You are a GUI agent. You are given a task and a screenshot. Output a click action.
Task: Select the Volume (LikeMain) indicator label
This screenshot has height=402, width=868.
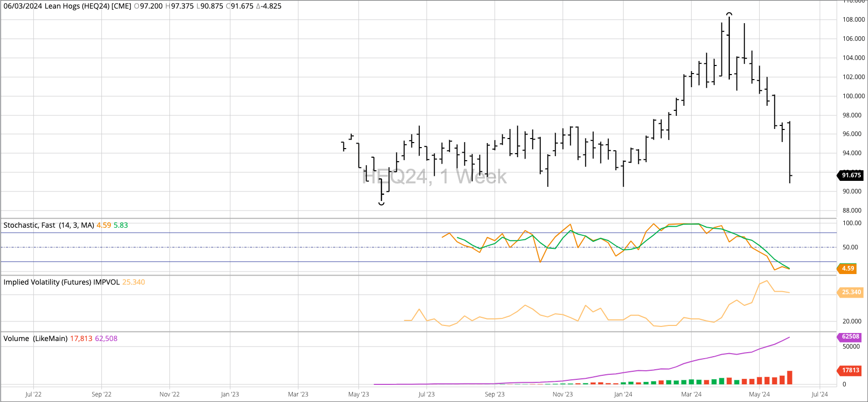pos(35,339)
